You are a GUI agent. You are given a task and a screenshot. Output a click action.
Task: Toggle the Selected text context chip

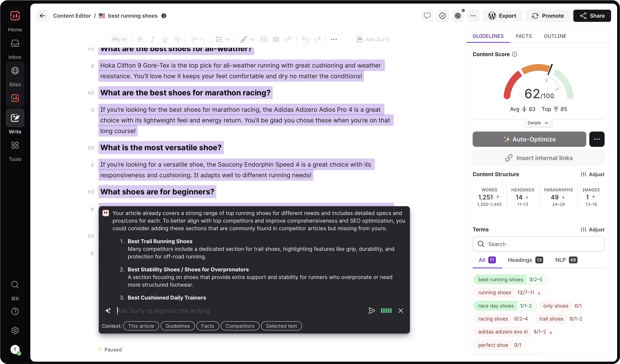point(281,326)
